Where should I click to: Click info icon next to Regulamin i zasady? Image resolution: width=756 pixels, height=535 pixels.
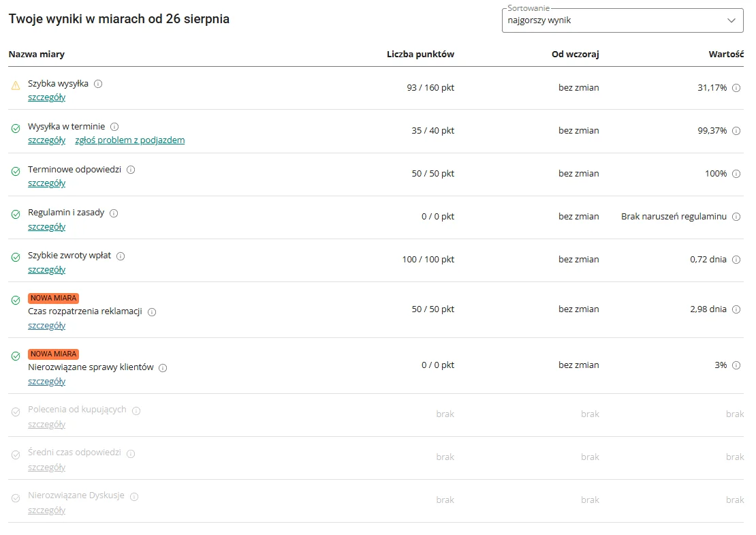coord(114,213)
